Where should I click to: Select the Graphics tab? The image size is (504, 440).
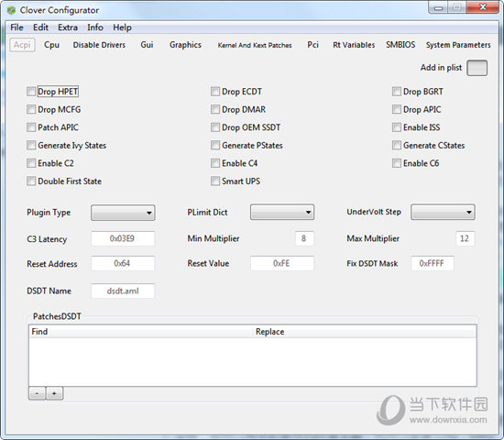coord(185,45)
